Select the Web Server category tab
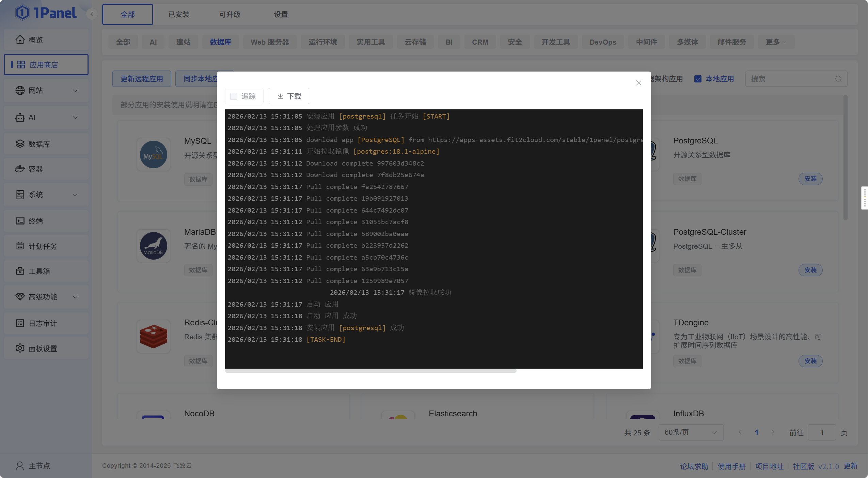 (270, 42)
